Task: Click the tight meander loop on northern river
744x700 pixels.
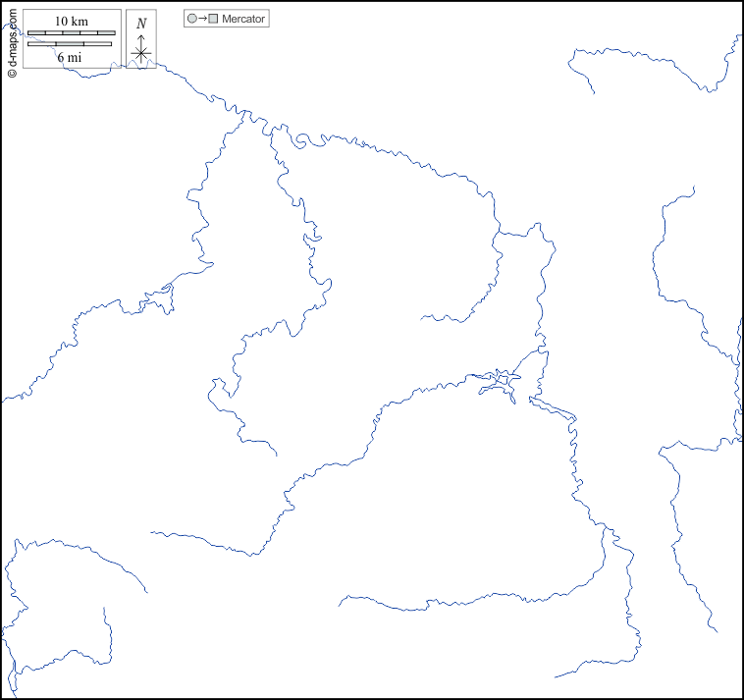Action: (303, 140)
